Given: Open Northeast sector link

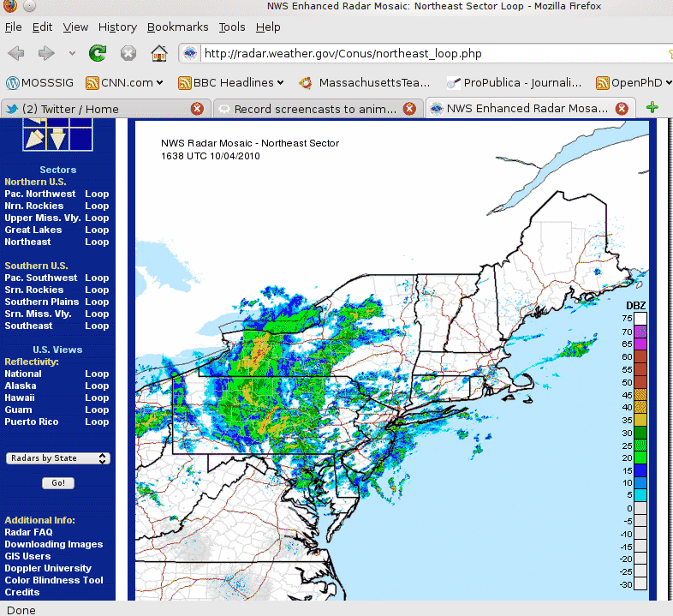Looking at the screenshot, I should coord(27,242).
